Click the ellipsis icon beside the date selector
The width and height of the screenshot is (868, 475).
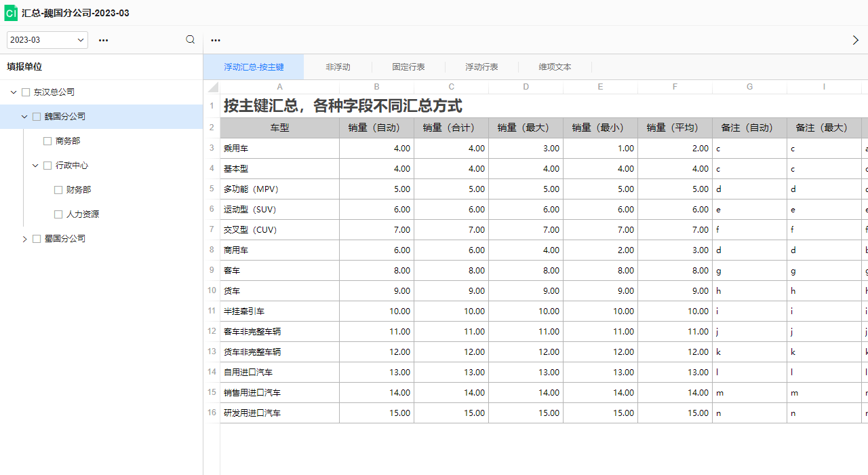click(103, 41)
